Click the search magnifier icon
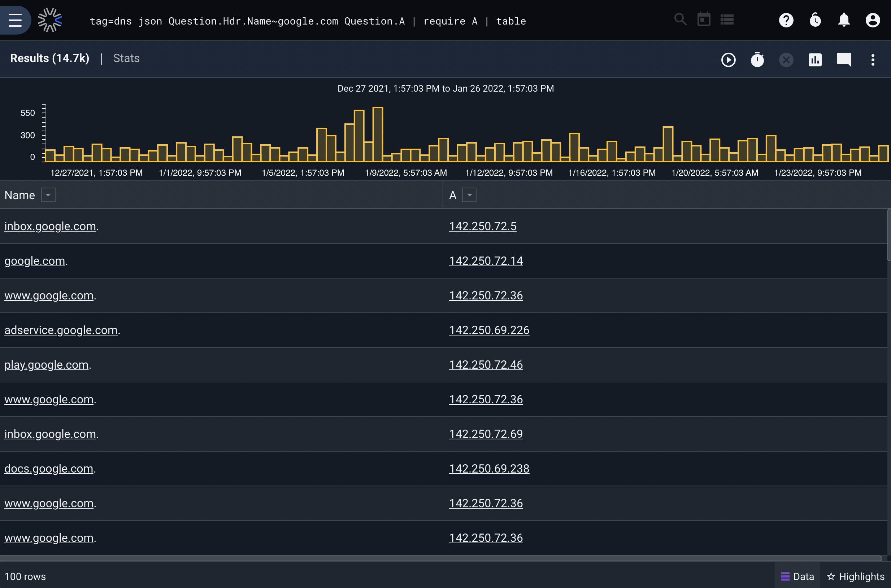The image size is (891, 588). tap(680, 19)
